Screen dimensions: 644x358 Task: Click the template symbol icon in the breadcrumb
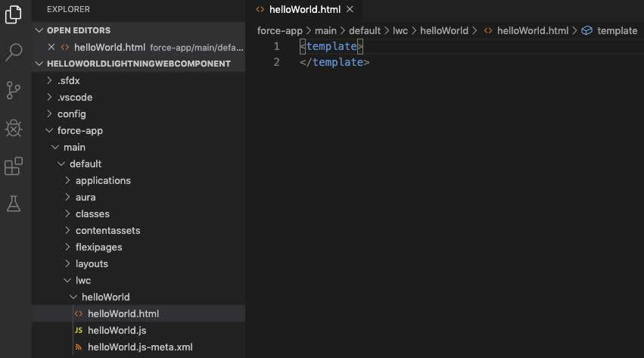tap(587, 31)
